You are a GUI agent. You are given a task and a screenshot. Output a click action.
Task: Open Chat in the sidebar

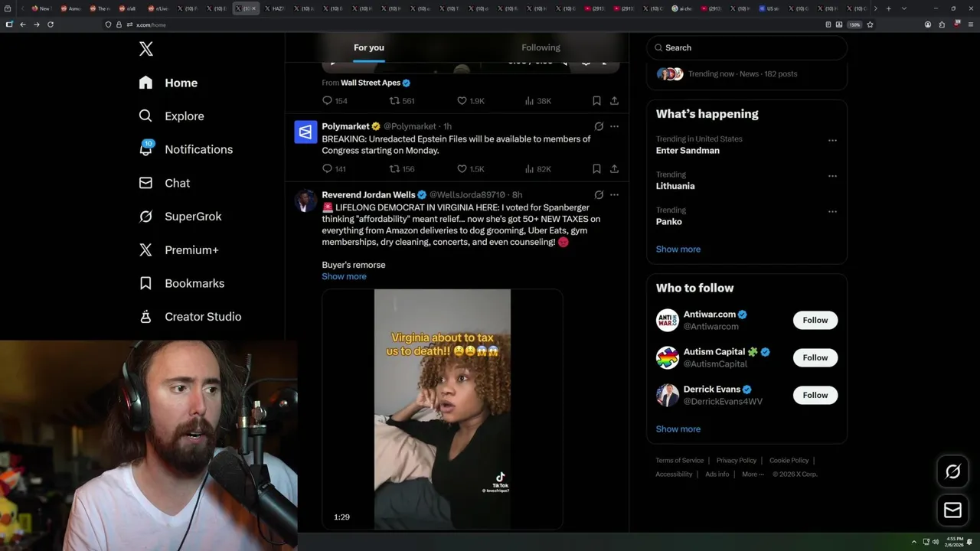[x=165, y=183]
